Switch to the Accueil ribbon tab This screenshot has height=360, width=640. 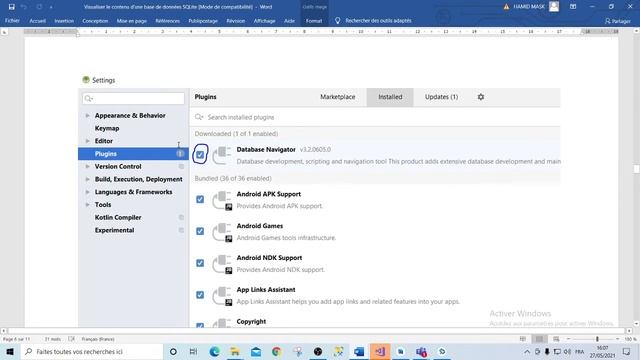[38, 20]
